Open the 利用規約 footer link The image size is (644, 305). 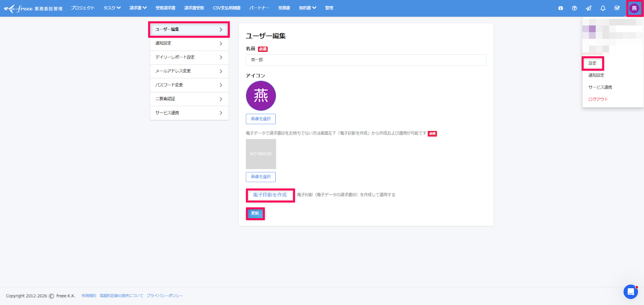(x=89, y=296)
